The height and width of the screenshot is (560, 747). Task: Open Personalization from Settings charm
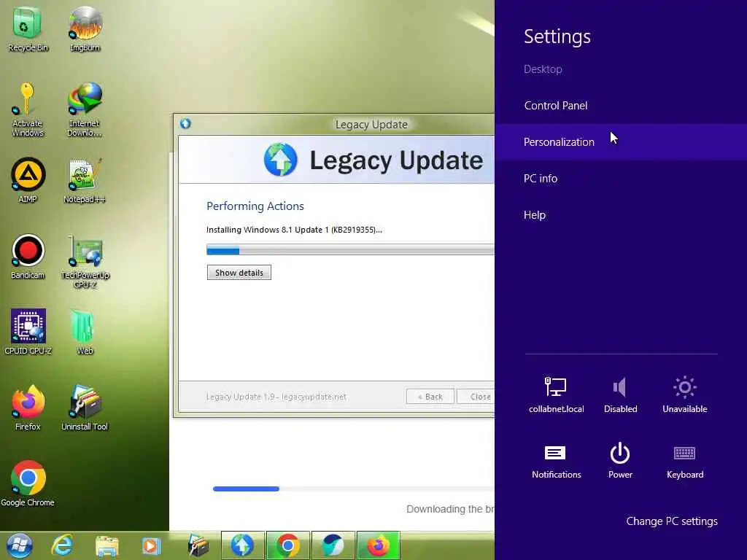pyautogui.click(x=621, y=142)
